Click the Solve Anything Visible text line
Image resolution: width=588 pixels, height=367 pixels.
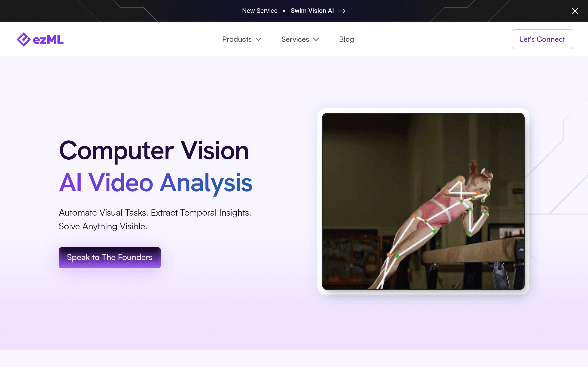coord(103,226)
